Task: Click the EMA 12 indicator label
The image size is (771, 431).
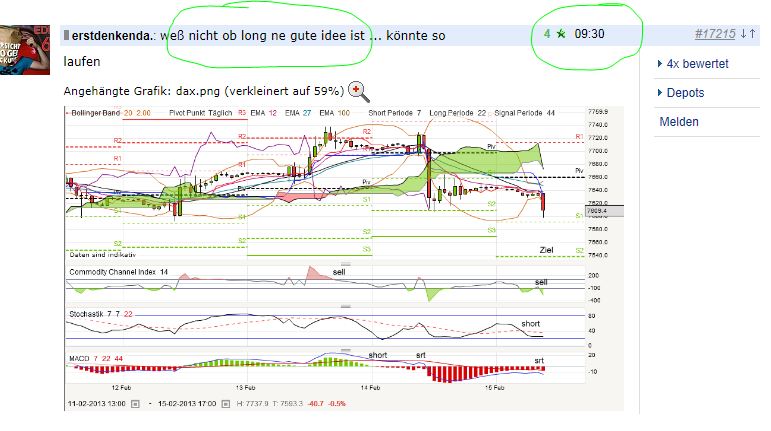Action: coord(264,113)
